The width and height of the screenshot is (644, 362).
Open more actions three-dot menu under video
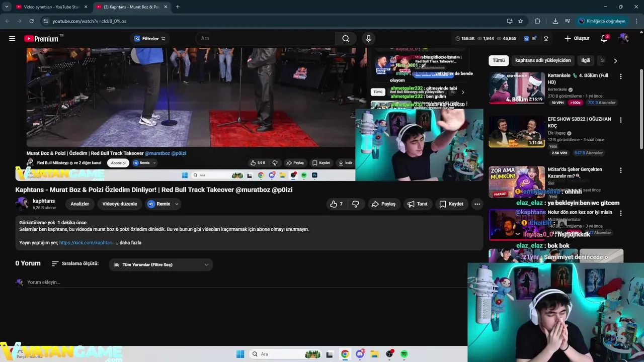pos(477,204)
